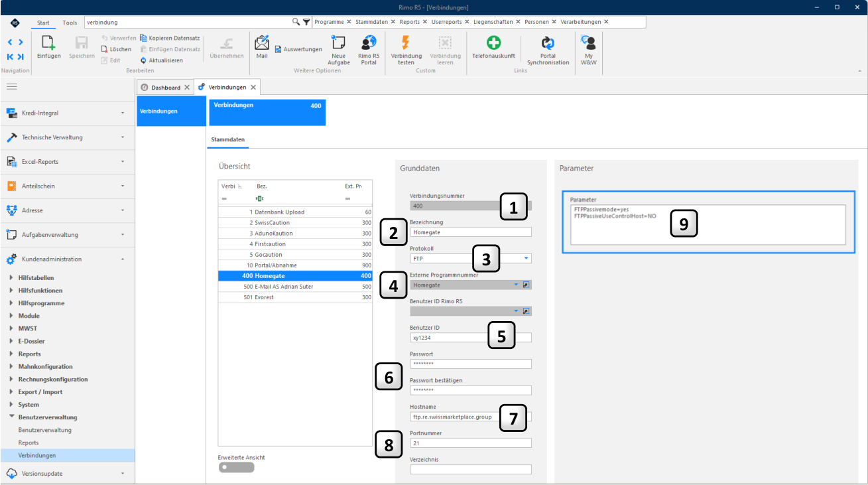The height and width of the screenshot is (485, 868).
Task: Open Telefonauskunft link
Action: [493, 46]
